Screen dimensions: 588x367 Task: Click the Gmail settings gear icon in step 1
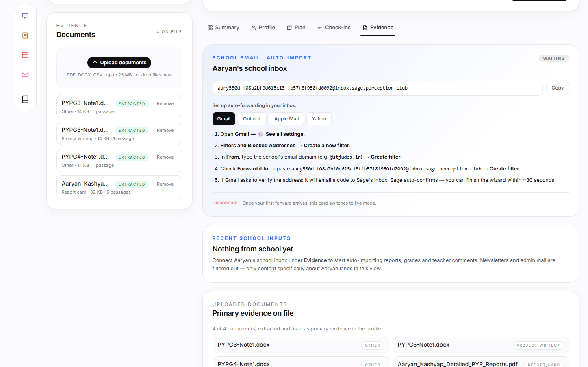click(x=260, y=134)
